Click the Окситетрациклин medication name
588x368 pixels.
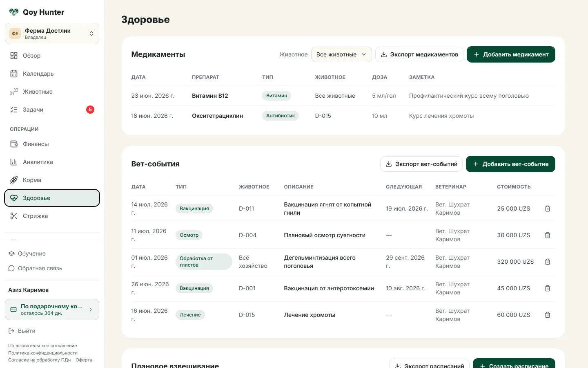pyautogui.click(x=217, y=116)
